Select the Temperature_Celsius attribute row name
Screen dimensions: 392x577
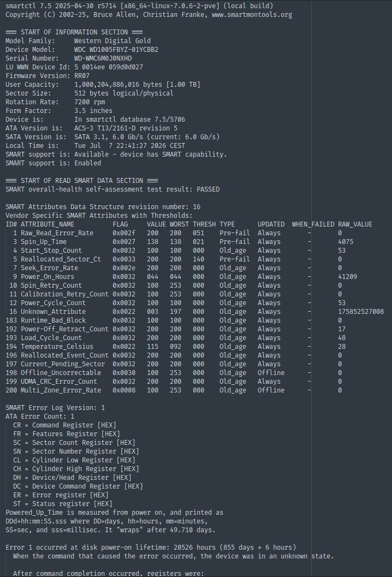coord(57,347)
